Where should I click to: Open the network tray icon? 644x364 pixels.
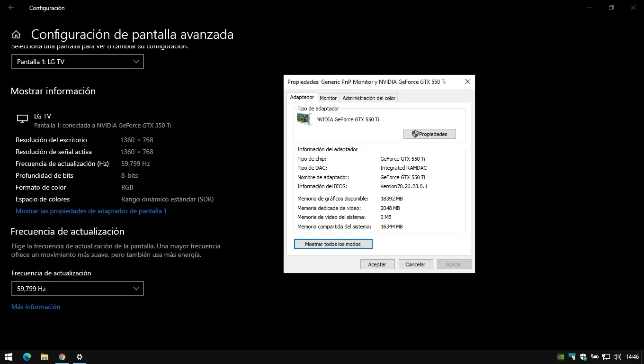pyautogui.click(x=606, y=357)
